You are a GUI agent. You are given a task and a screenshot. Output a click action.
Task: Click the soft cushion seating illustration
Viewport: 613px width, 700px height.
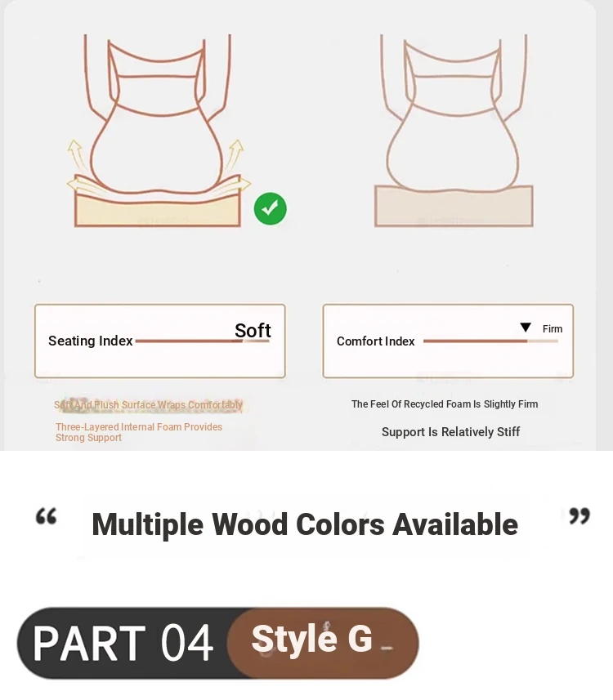(159, 131)
